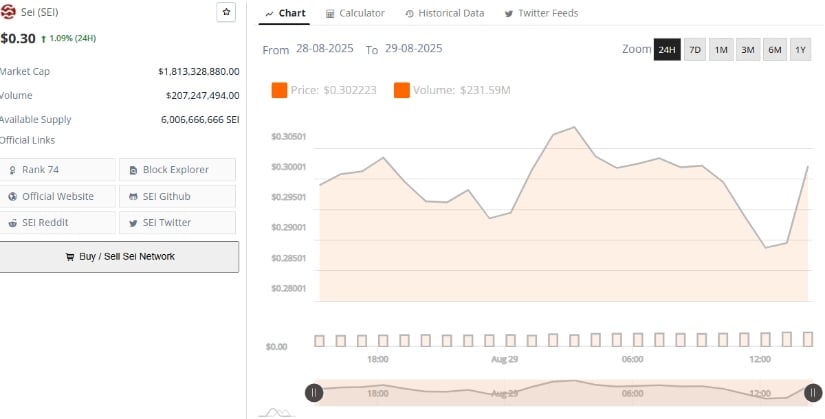Viewport: 825px width, 419px height.
Task: Set chart zoom to 24H
Action: point(667,49)
